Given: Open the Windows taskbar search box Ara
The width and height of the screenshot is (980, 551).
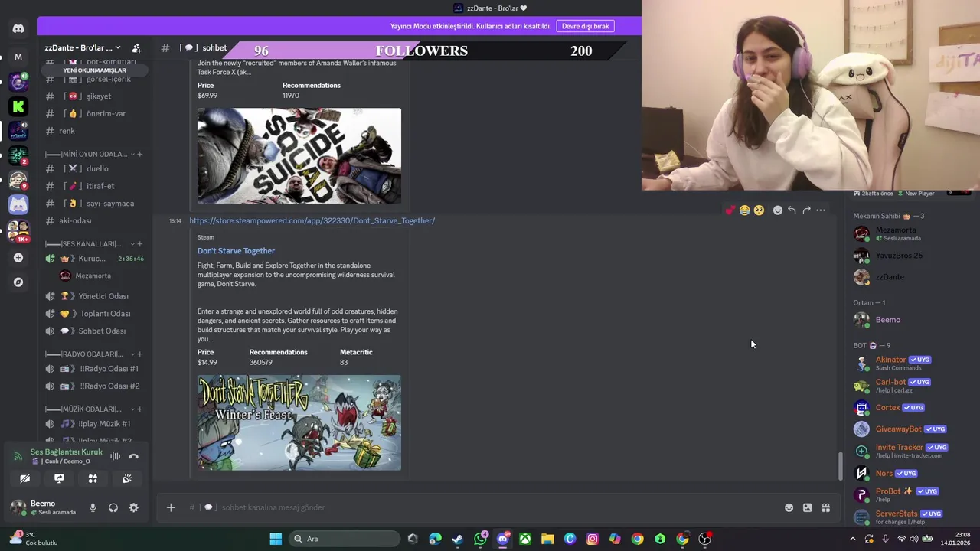Looking at the screenshot, I should (x=344, y=539).
